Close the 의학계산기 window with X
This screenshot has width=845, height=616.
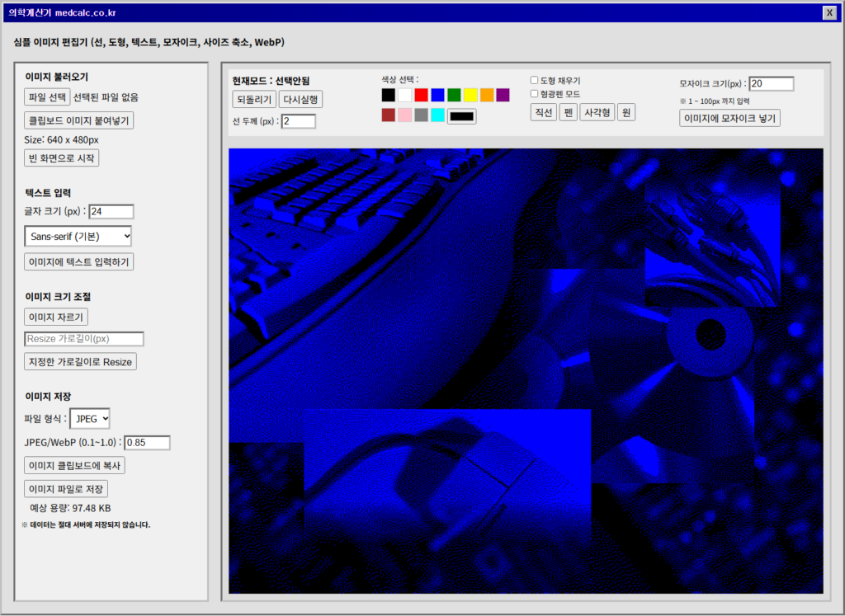click(x=829, y=13)
